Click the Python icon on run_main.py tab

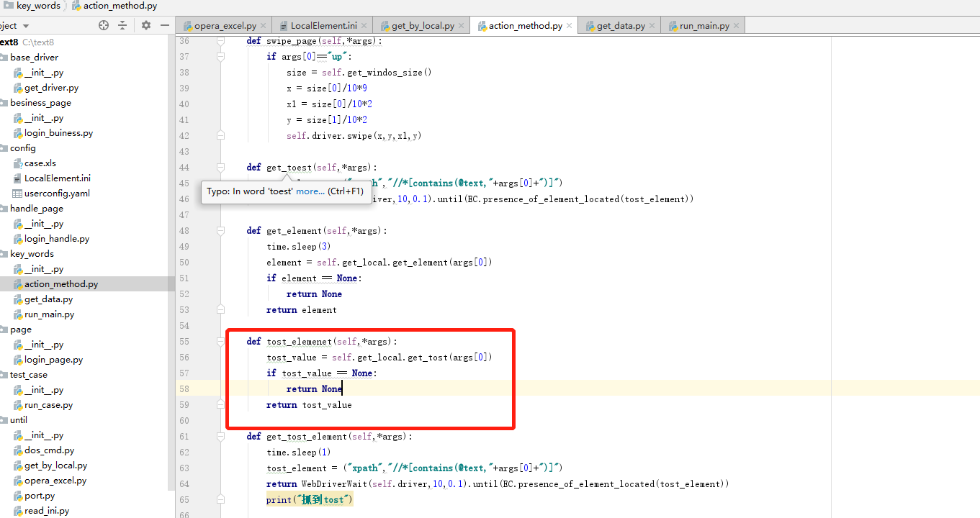pyautogui.click(x=673, y=26)
